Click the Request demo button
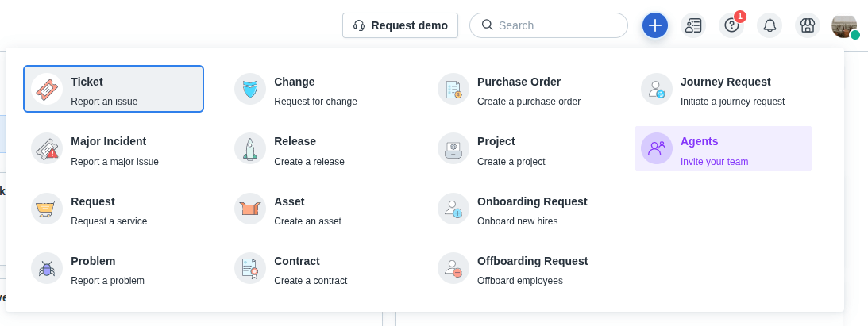The height and width of the screenshot is (326, 868). point(400,25)
